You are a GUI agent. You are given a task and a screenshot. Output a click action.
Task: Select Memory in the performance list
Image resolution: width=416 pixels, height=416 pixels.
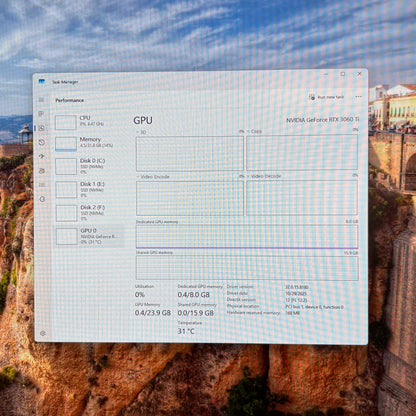tap(89, 143)
